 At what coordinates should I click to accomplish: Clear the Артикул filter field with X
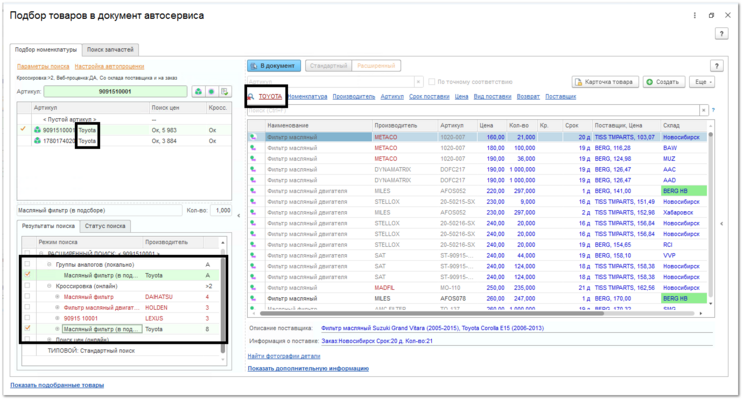418,82
